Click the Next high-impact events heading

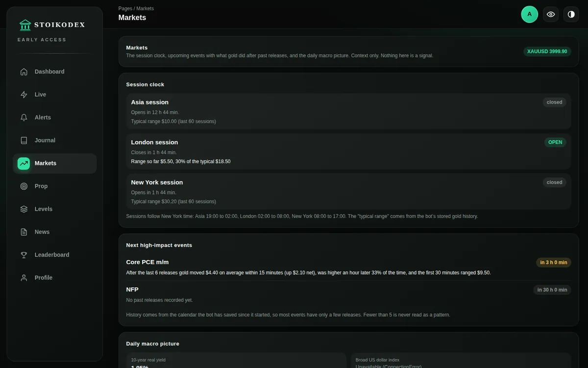pos(159,245)
